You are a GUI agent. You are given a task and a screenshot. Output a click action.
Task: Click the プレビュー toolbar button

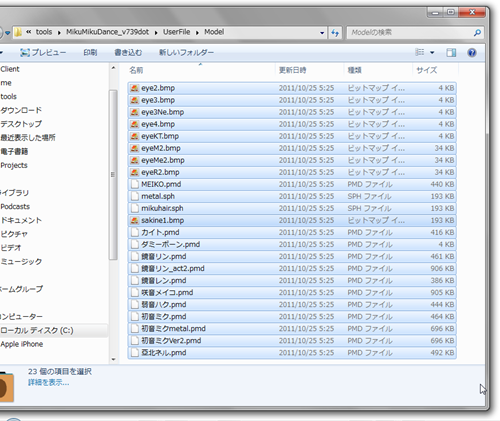tap(43, 52)
